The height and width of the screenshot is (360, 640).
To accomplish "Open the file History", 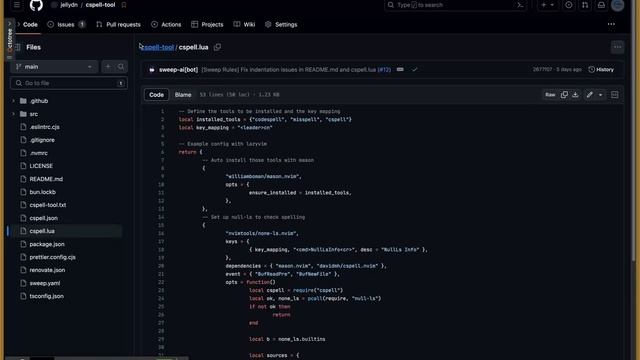I will point(601,70).
